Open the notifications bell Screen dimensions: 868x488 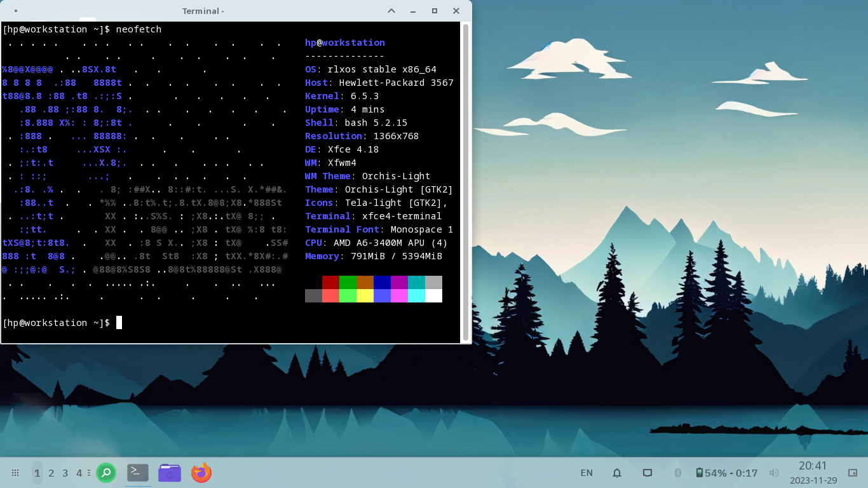617,473
